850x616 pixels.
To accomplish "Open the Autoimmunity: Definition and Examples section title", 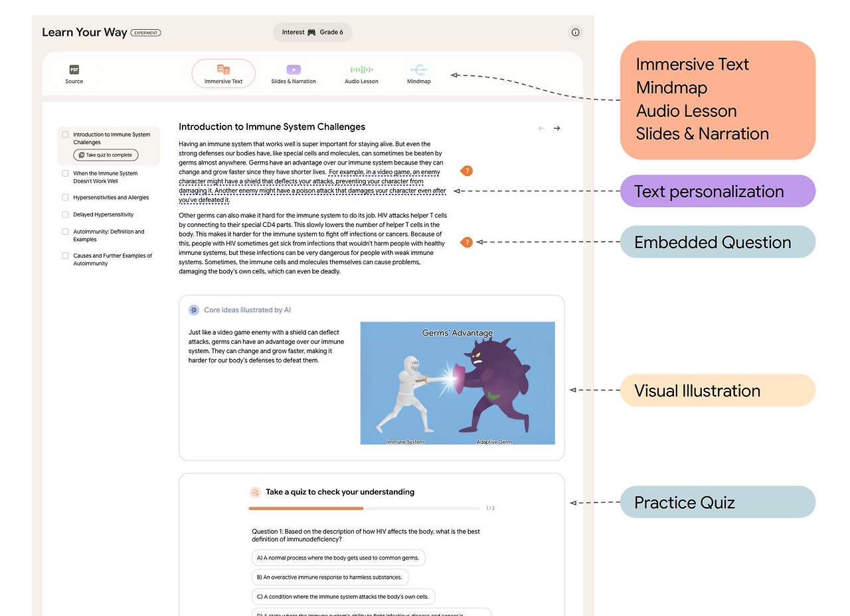I will click(x=109, y=236).
